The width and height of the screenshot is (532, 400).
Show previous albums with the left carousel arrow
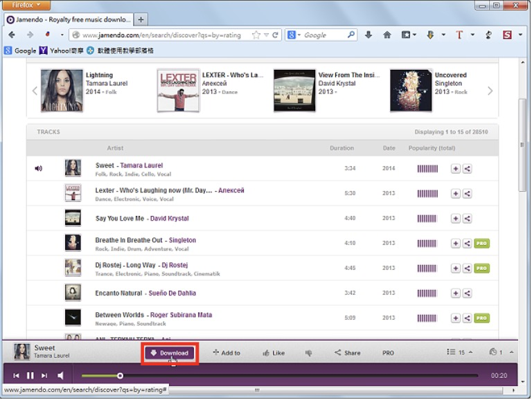(x=35, y=91)
